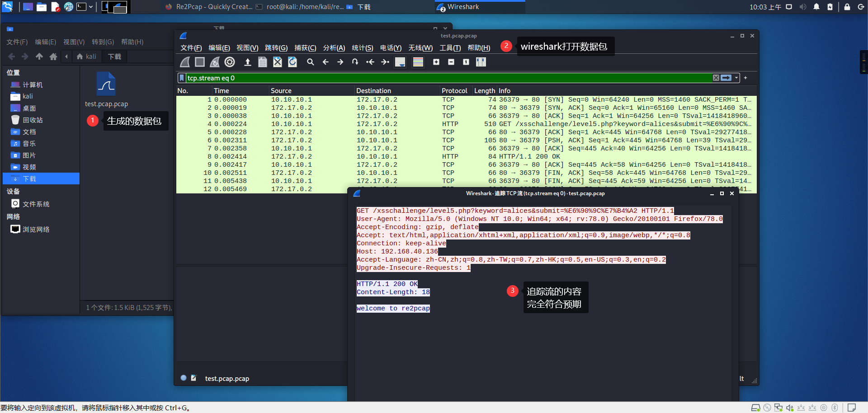Start capturing packets with the shark fin icon

(x=185, y=62)
